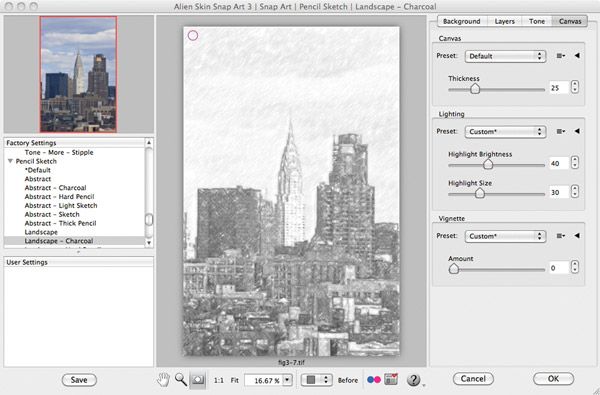Screen dimensions: 600x395
Task: Click the Highlight Brightness value field
Action: tap(559, 163)
